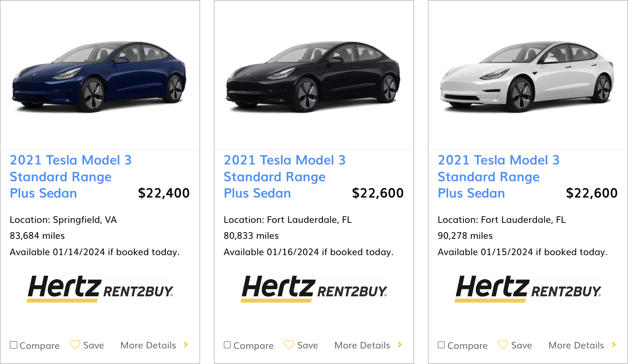Click More Details for the Springfield Tesla

click(x=148, y=345)
